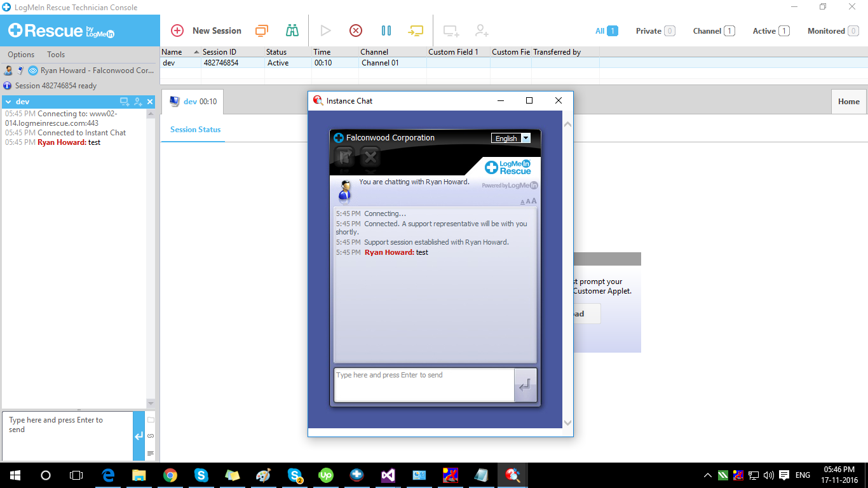Open the Action Center notifications icon
The height and width of the screenshot is (488, 868).
[784, 475]
